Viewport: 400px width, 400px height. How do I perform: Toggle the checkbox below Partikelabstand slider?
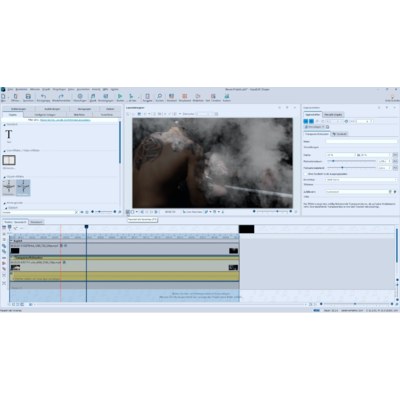305,174
